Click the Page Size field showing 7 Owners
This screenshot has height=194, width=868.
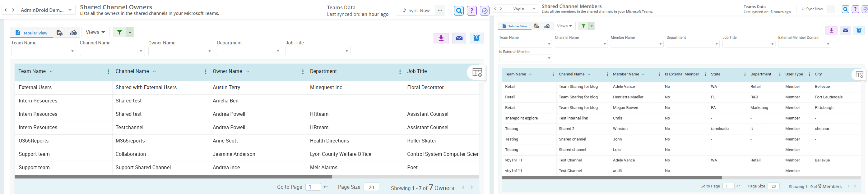pyautogui.click(x=371, y=187)
